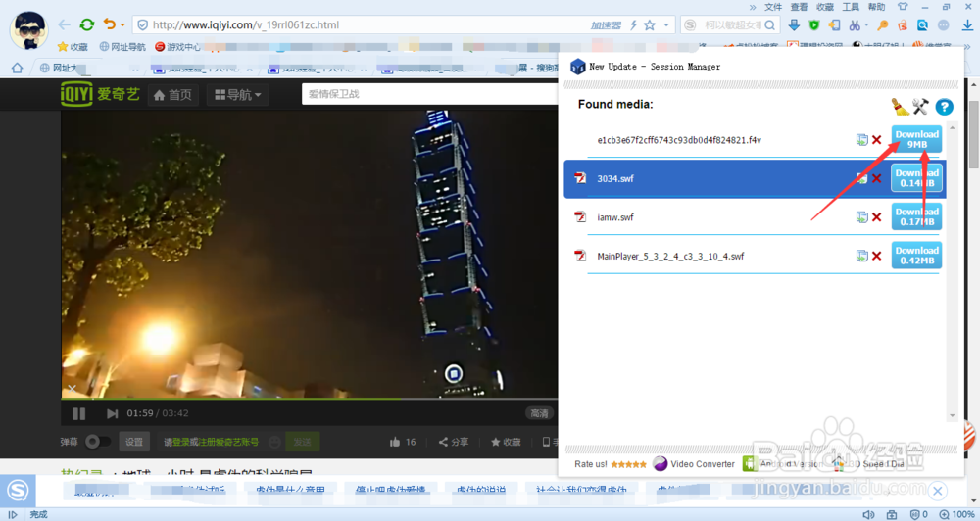Select e1cb3e67f2cff6743c93db0d4f824821.f4v entry
The width and height of the screenshot is (980, 521).
click(x=679, y=140)
